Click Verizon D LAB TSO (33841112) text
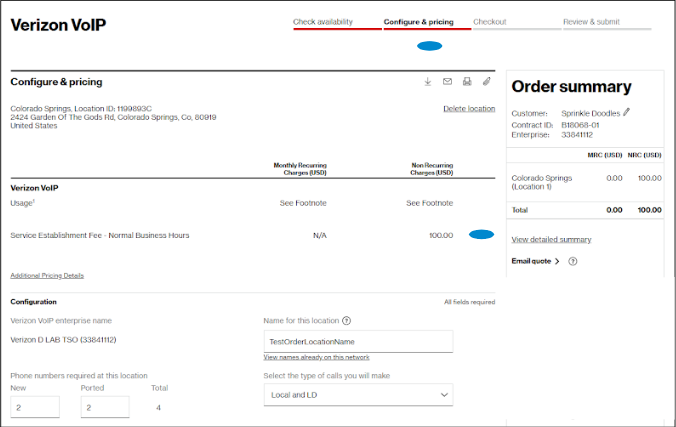676x427 pixels. coord(63,340)
